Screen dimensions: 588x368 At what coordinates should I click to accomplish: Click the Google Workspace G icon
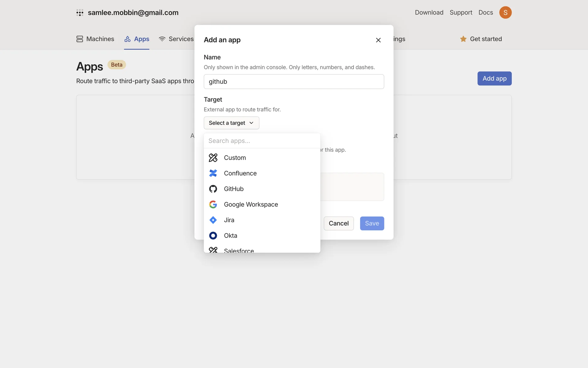click(x=213, y=205)
